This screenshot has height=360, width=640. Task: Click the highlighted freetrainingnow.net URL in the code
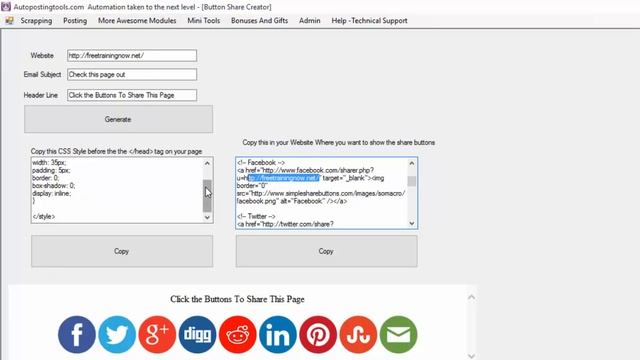[284, 178]
